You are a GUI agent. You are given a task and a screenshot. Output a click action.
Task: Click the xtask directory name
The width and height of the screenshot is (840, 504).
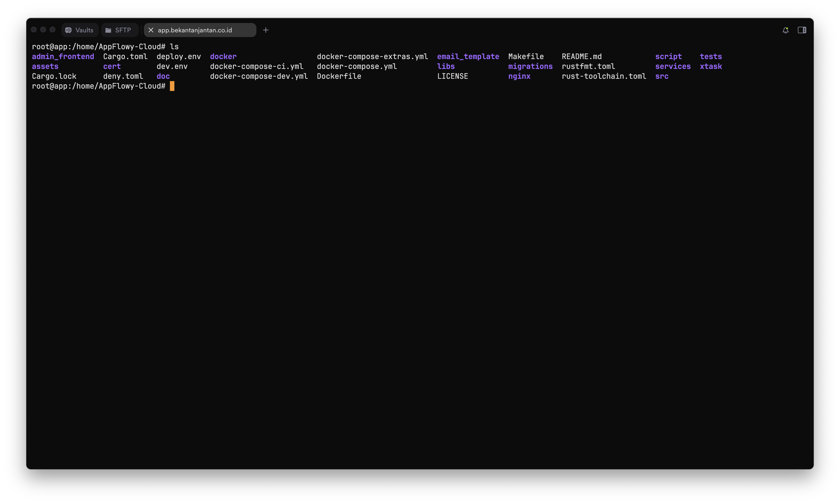click(711, 67)
